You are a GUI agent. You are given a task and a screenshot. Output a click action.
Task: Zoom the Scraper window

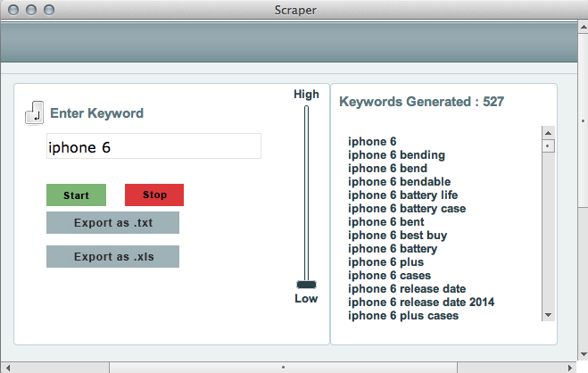(49, 10)
